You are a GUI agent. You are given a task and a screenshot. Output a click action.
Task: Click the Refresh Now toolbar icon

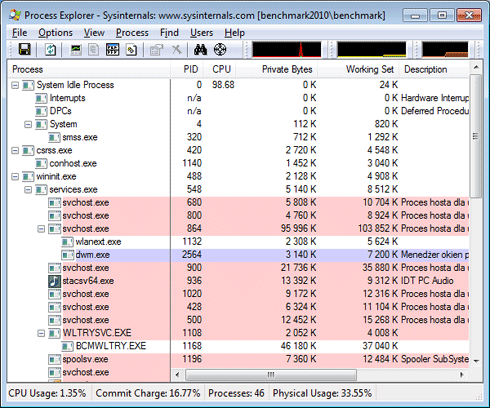pyautogui.click(x=51, y=50)
